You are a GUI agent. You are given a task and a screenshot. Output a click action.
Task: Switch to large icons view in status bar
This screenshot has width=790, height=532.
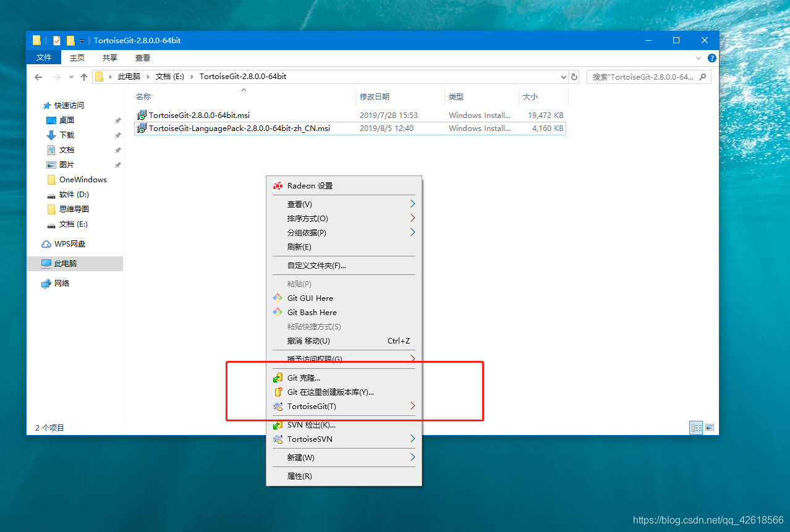(710, 428)
